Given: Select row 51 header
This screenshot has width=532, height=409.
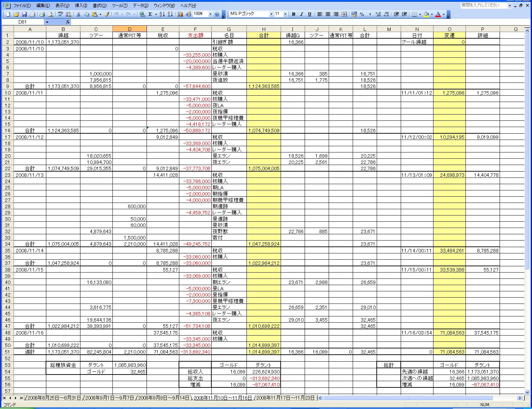Looking at the screenshot, I should (7, 352).
